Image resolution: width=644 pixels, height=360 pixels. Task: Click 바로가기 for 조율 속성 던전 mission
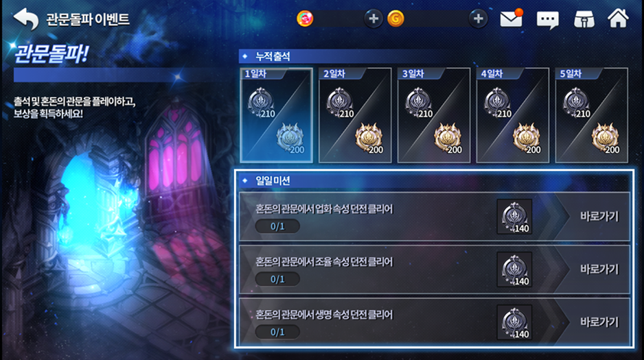(x=599, y=269)
